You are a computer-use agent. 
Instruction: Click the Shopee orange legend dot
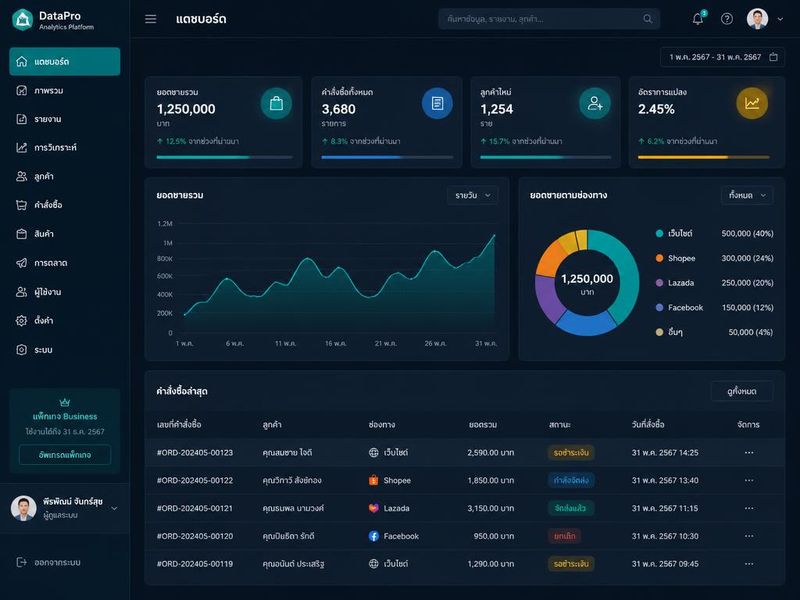pyautogui.click(x=659, y=258)
